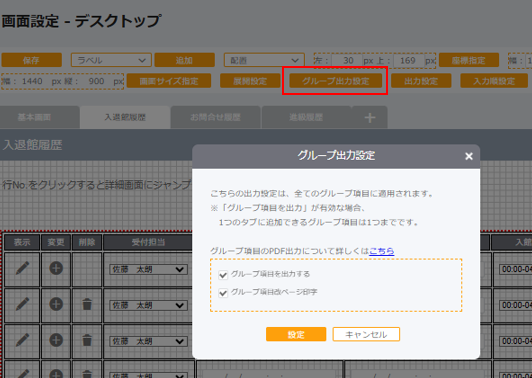The width and height of the screenshot is (532, 378).
Task: Click the 横 width field showing 1440
Action: point(32,81)
